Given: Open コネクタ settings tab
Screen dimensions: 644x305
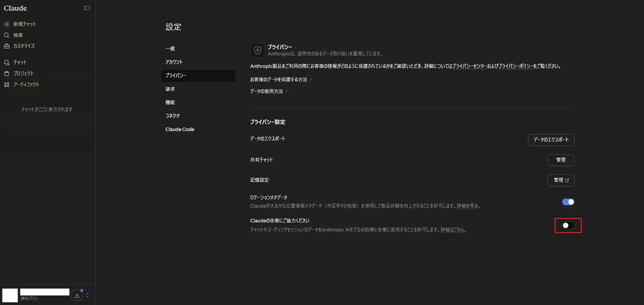Looking at the screenshot, I should (x=198, y=116).
